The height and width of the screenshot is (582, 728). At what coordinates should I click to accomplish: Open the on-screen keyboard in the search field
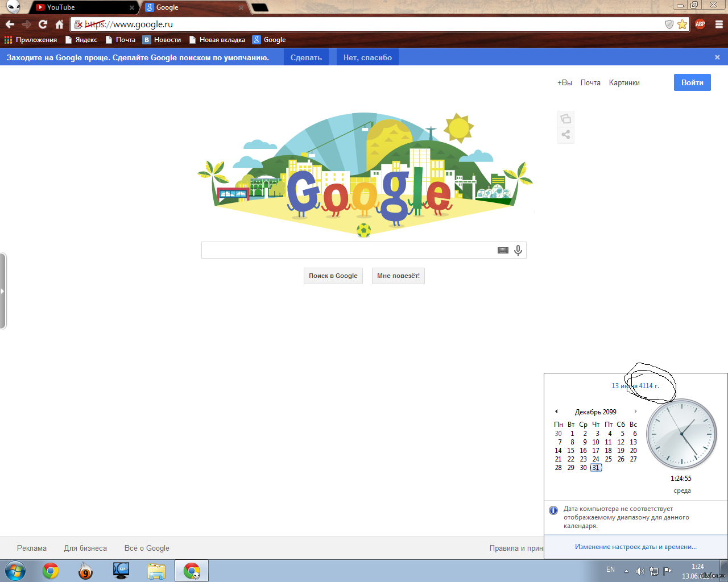[x=503, y=250]
